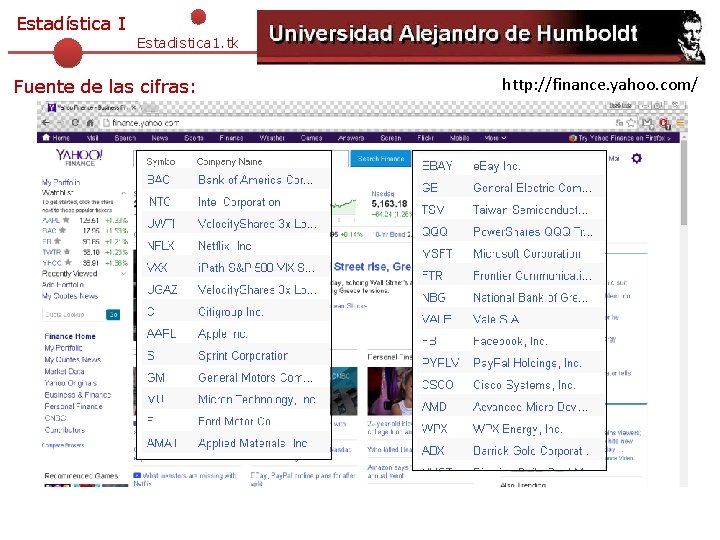Select the Microsoft Corporation row
This screenshot has width=720, height=540.
pyautogui.click(x=509, y=253)
